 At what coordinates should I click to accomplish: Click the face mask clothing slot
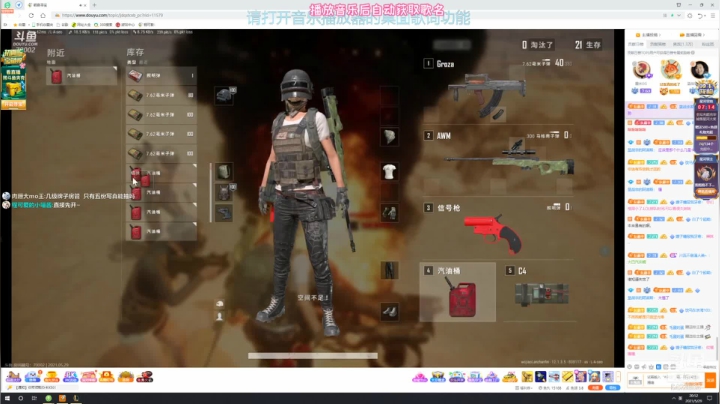pyautogui.click(x=389, y=136)
